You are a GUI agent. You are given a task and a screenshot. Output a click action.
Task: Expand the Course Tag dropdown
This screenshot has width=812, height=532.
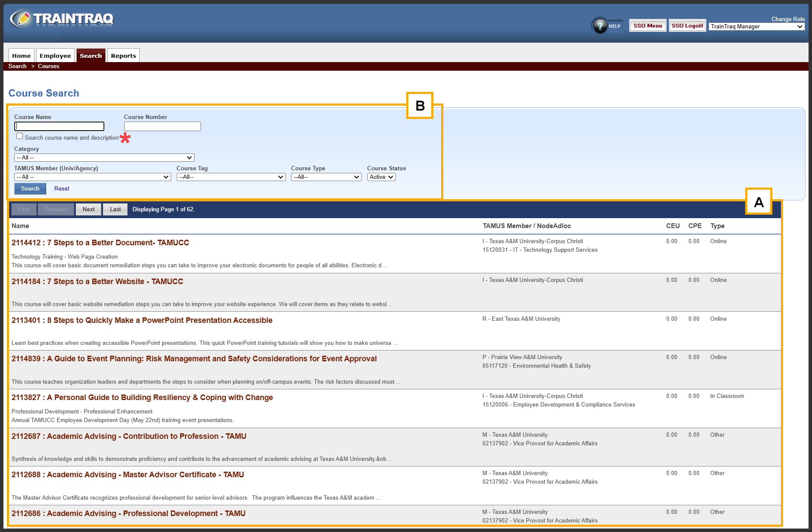pos(231,177)
